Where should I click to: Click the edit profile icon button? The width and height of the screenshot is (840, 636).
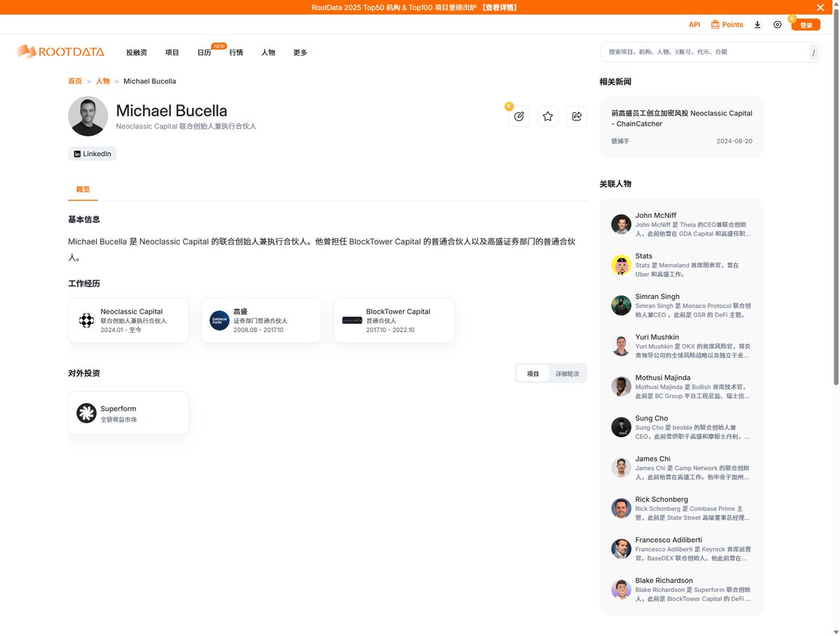(x=519, y=116)
